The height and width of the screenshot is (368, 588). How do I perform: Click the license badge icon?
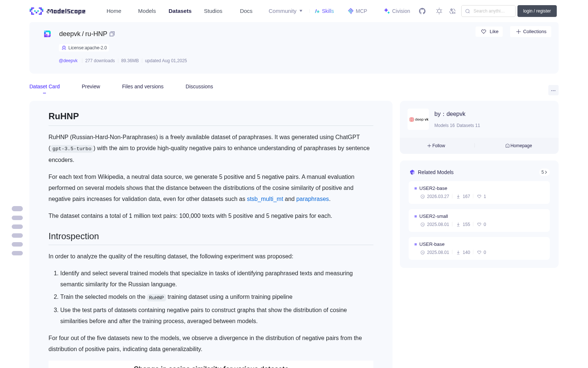[x=64, y=48]
